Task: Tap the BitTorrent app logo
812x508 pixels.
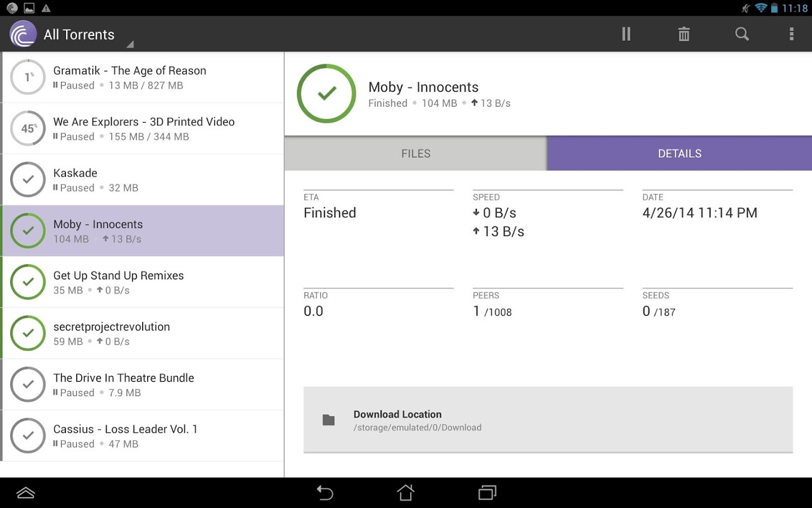Action: (23, 34)
